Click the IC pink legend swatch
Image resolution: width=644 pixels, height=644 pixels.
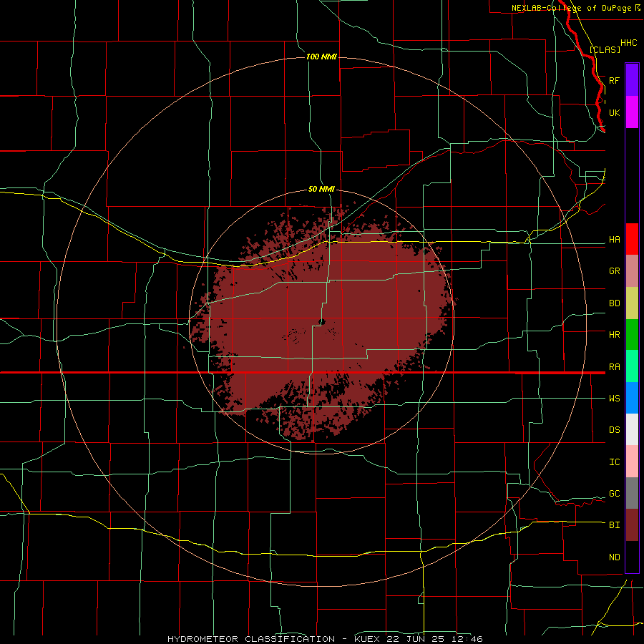click(x=632, y=462)
